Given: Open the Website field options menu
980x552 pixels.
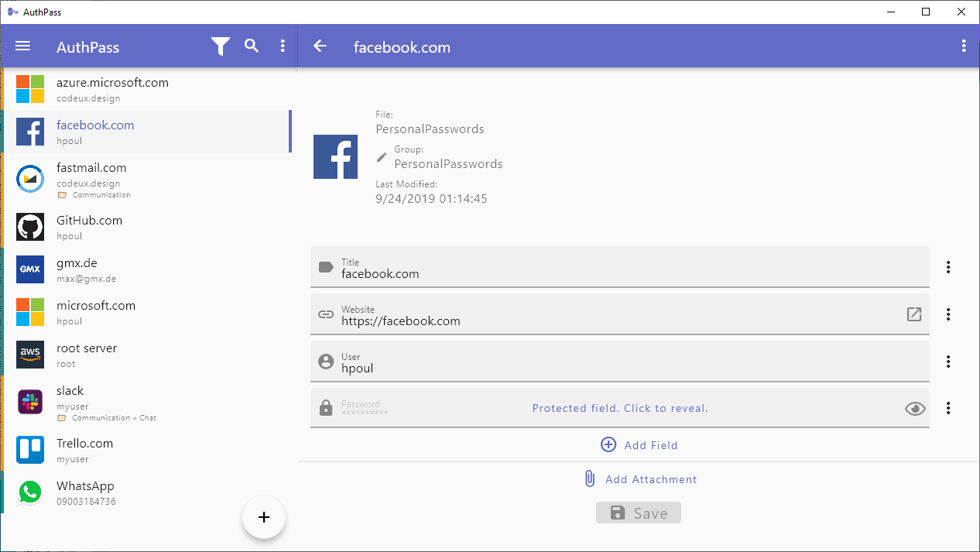Looking at the screenshot, I should (948, 314).
